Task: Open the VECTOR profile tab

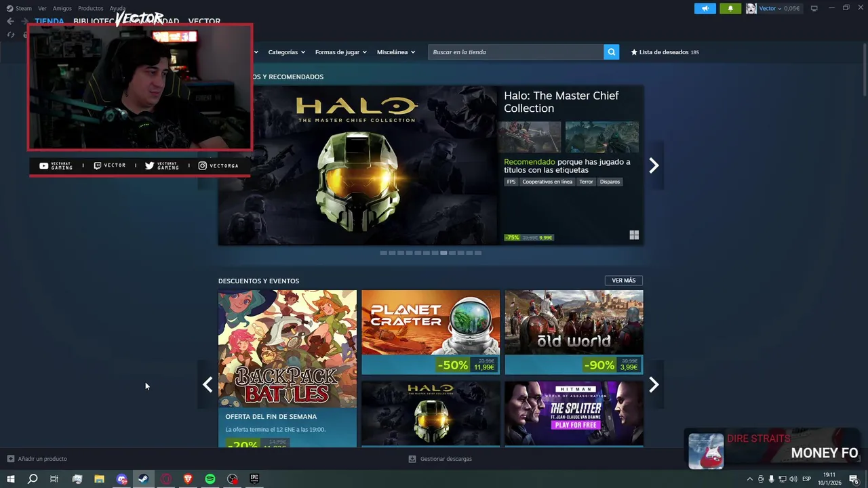Action: pos(204,21)
